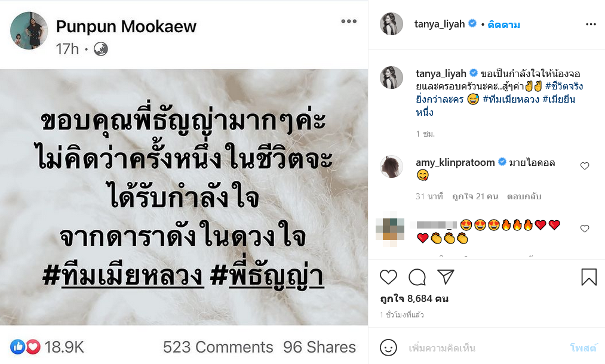Viewport: 605px width, 364px height.
Task: Like the emoji comment with the heart
Action: click(585, 229)
